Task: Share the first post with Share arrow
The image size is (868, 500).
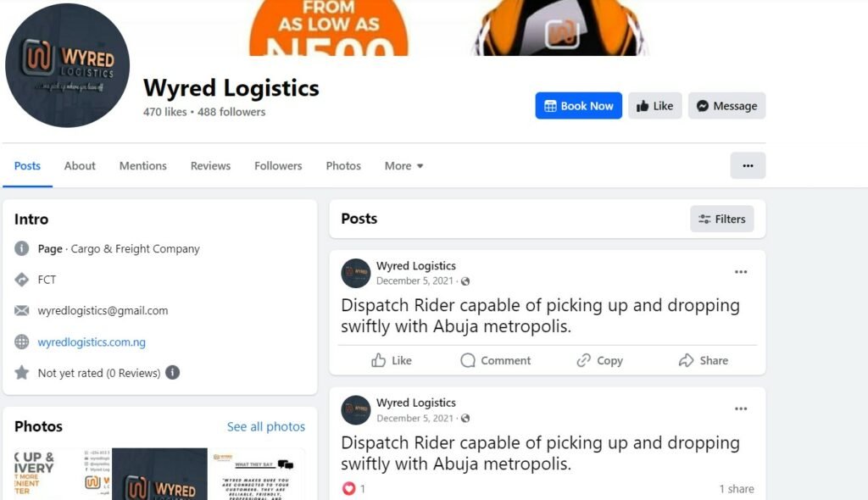Action: click(686, 360)
